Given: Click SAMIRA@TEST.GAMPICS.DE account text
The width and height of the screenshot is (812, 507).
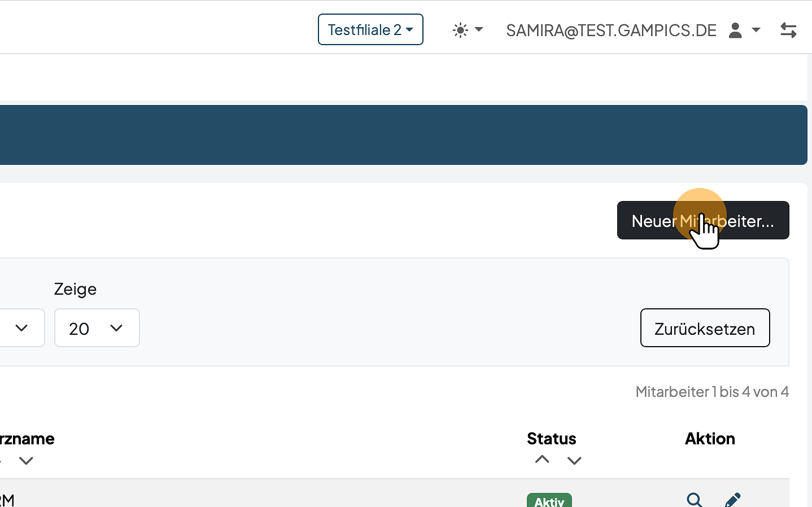Looking at the screenshot, I should [612, 30].
